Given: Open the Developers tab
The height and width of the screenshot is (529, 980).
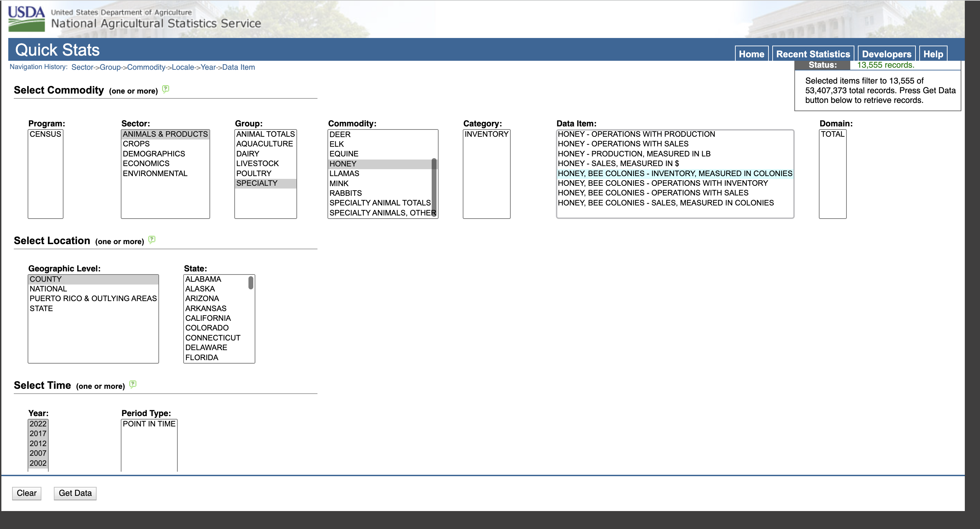Looking at the screenshot, I should pos(886,54).
